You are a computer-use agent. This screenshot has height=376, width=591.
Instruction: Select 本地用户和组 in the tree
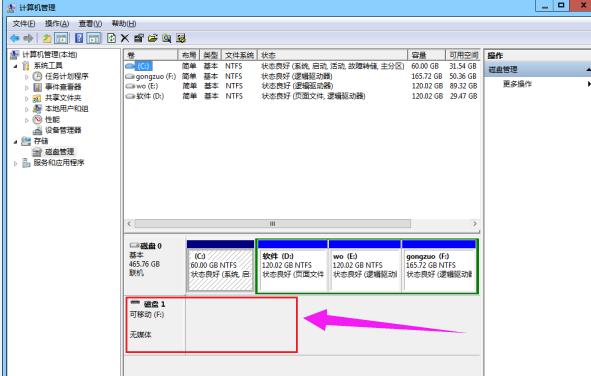[66, 109]
